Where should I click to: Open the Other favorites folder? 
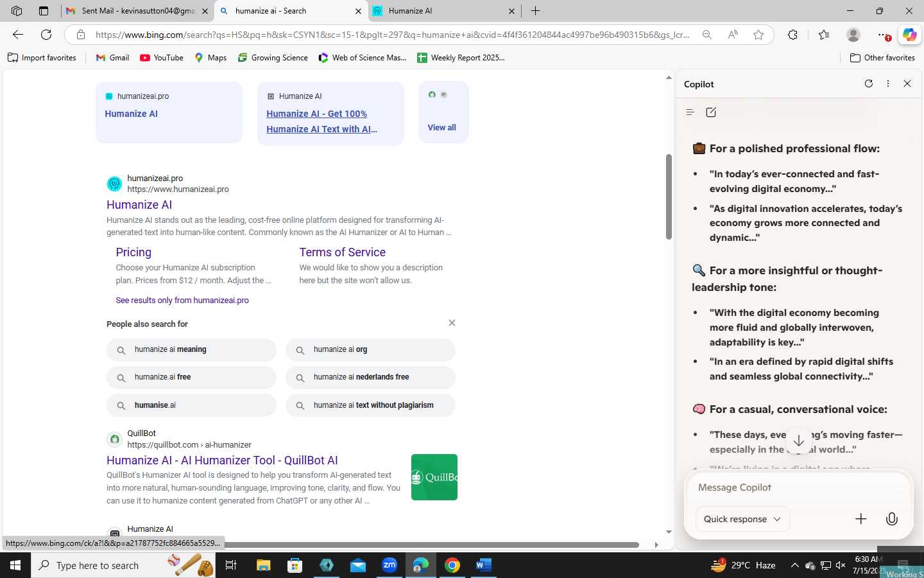(x=882, y=58)
